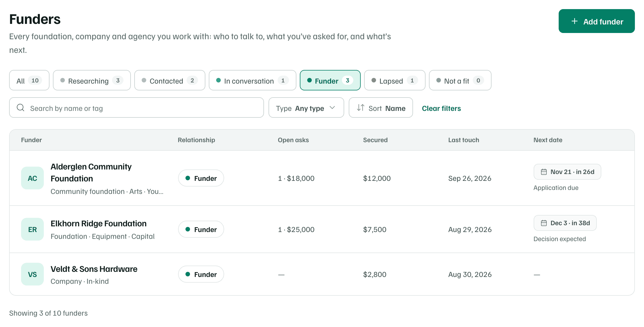Image resolution: width=644 pixels, height=327 pixels.
Task: Click the VS avatar for Veldt & Sons Hardware
Action: [x=32, y=274]
